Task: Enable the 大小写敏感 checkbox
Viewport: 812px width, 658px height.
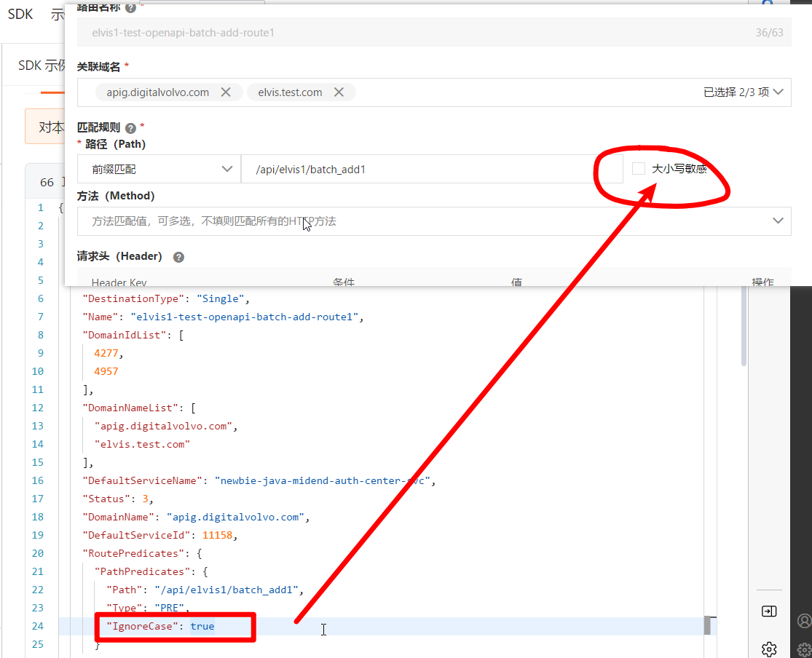Action: pyautogui.click(x=639, y=169)
